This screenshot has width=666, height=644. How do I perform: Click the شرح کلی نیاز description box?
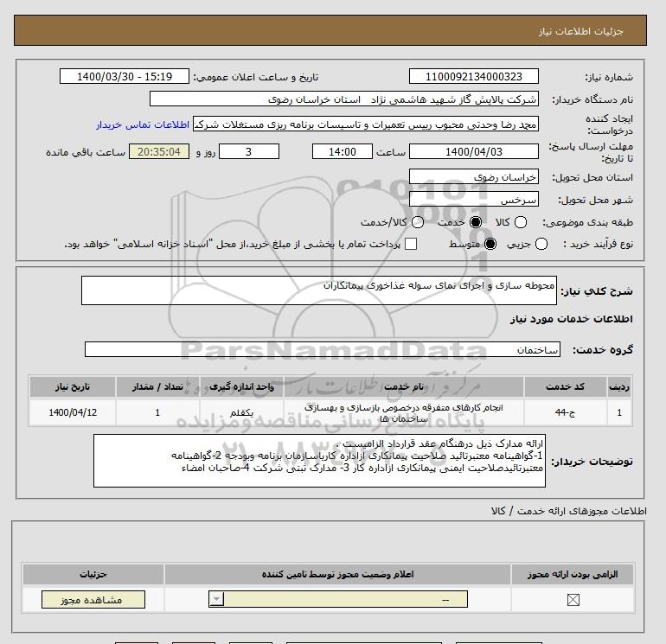[x=319, y=290]
